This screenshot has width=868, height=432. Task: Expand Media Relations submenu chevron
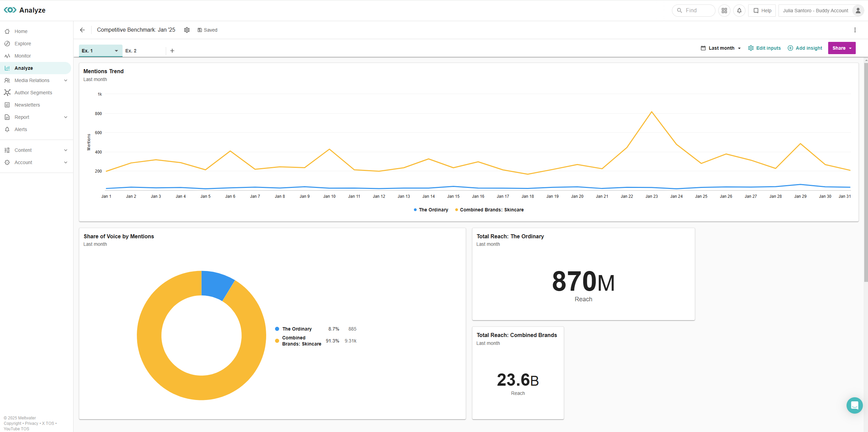[66, 80]
